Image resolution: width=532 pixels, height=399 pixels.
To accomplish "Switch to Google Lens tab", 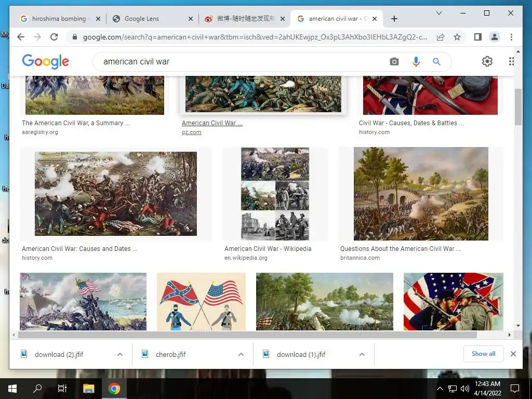I will (152, 19).
